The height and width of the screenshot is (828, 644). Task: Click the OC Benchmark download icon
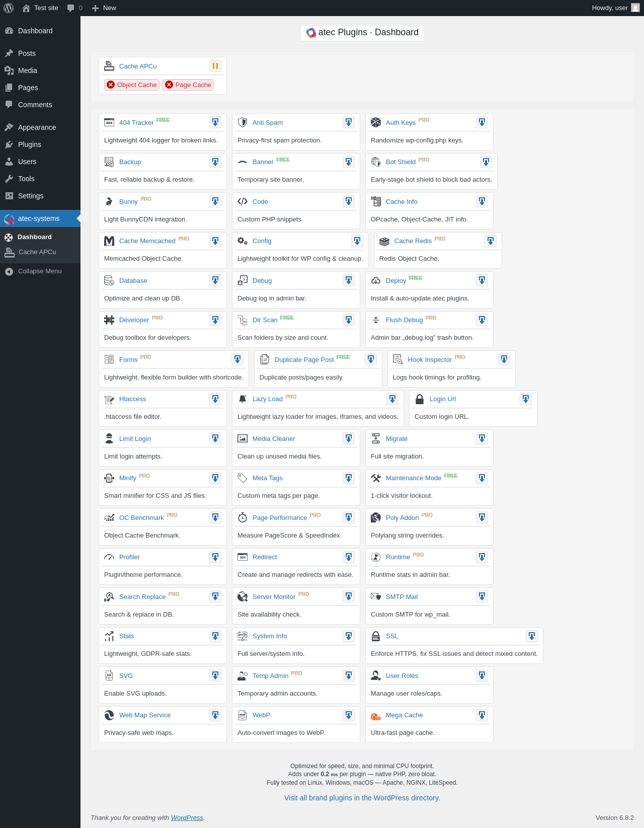click(x=215, y=518)
